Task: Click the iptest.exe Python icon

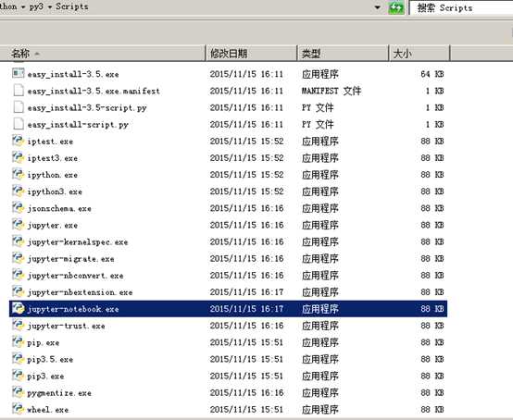Action: (x=19, y=141)
